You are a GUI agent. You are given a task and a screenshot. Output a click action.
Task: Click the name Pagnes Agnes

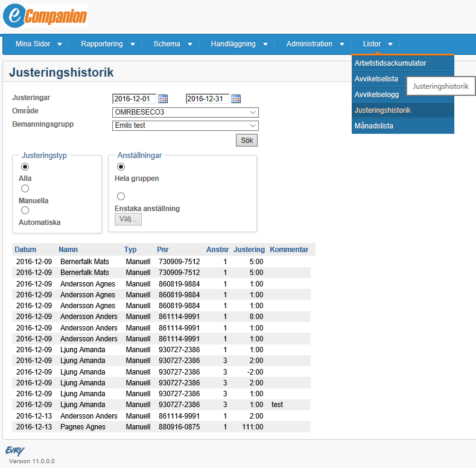83,427
